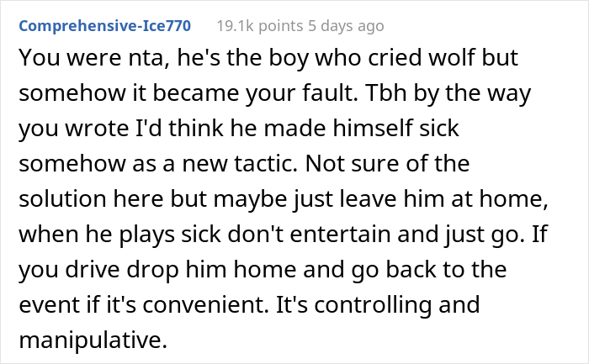The width and height of the screenshot is (589, 364).
Task: Open the Comprehensive-Ice770 user profile link
Action: pyautogui.click(x=105, y=26)
